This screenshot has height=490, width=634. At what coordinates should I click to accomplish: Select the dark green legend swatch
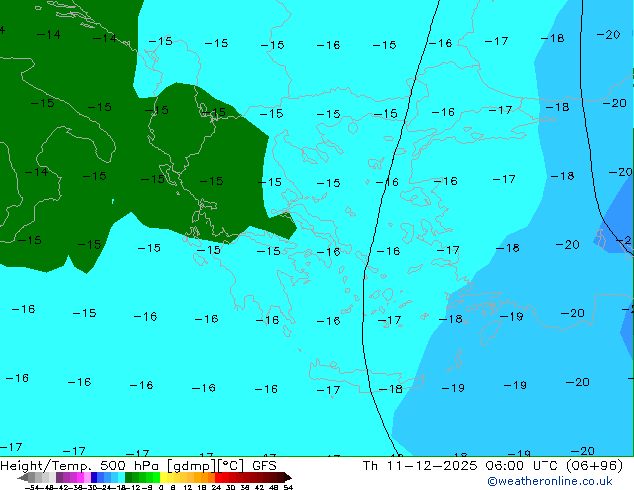129,477
